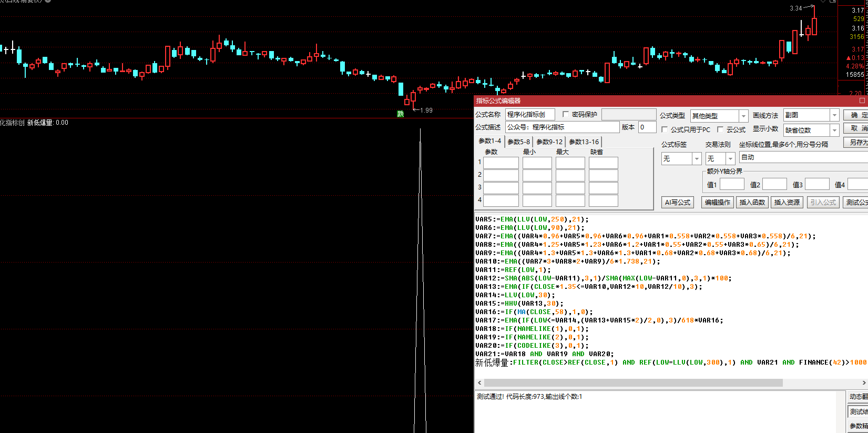Click the 值1 extra Y-axis field
The image size is (868, 433).
(x=732, y=185)
